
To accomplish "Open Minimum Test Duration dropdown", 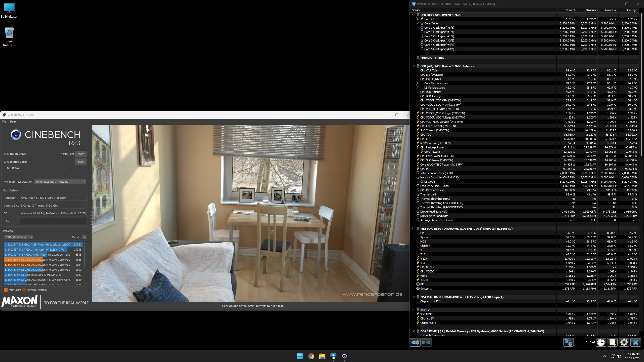I will click(60, 182).
